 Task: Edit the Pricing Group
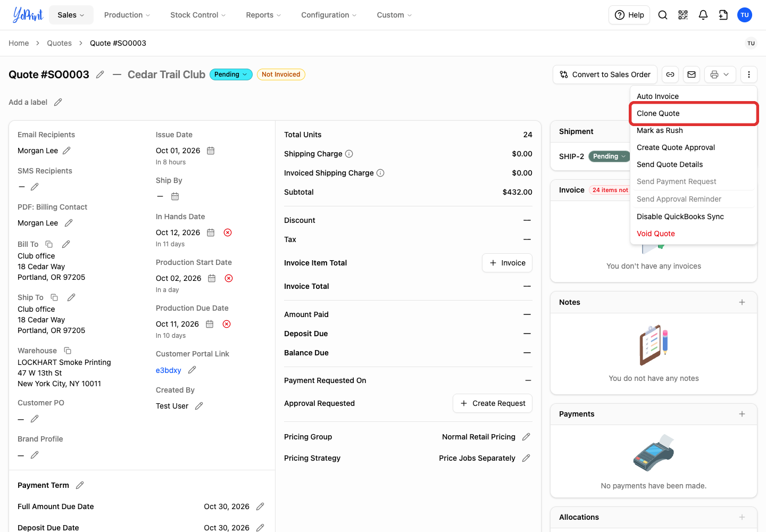click(x=526, y=437)
